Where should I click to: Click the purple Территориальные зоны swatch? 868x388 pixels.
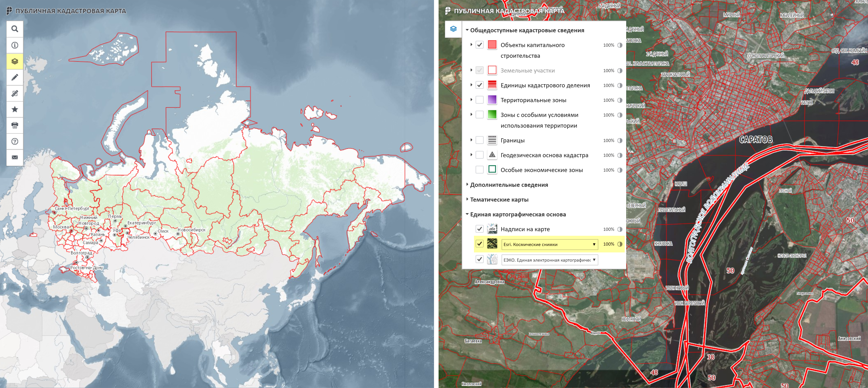(x=492, y=100)
